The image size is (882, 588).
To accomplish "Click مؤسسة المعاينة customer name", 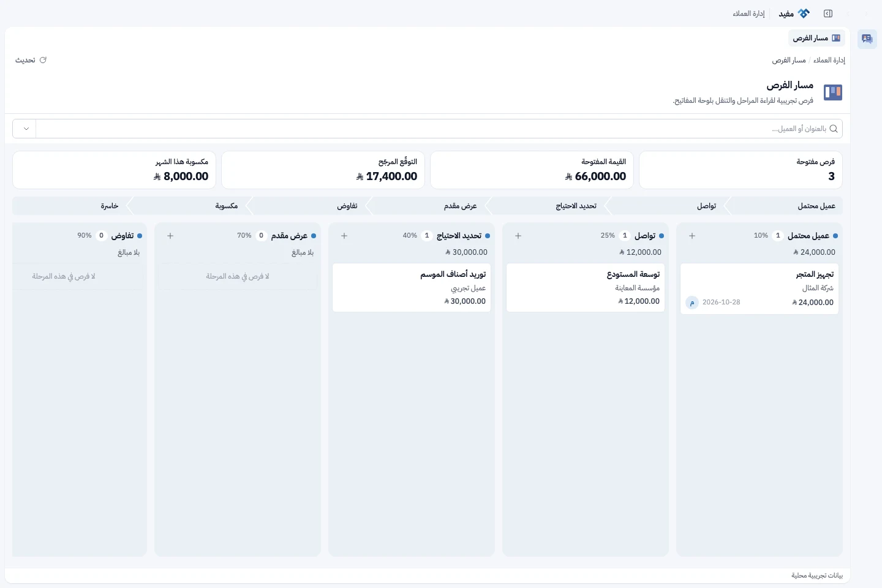I will (638, 288).
